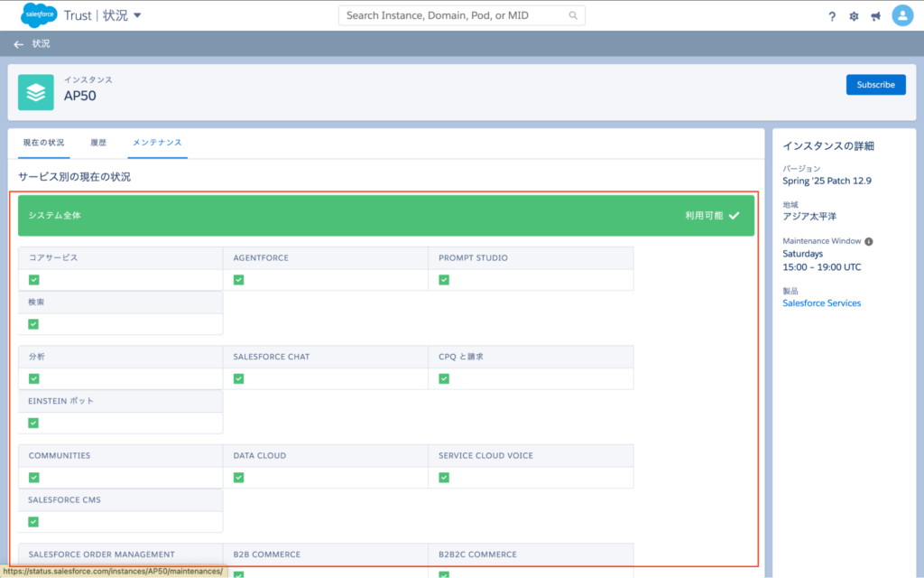Click the COMMUNITIES status check icon
924x578 pixels.
pos(34,477)
